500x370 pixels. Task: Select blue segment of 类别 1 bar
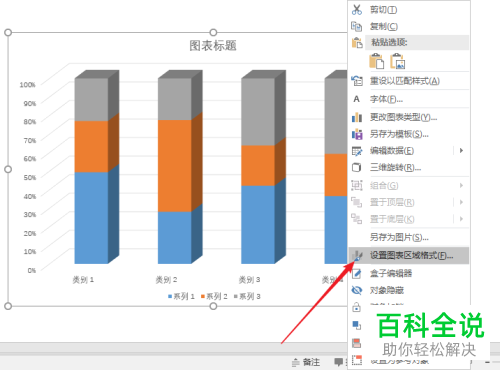[91, 218]
